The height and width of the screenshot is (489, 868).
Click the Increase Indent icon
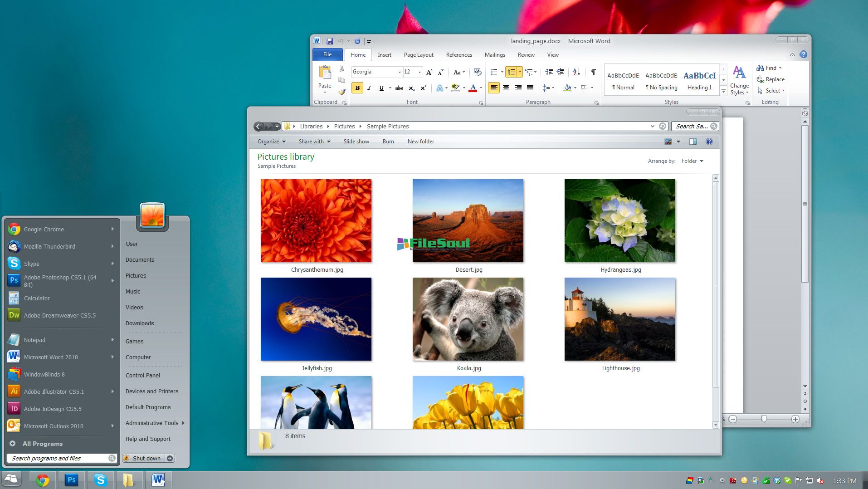[x=561, y=72]
